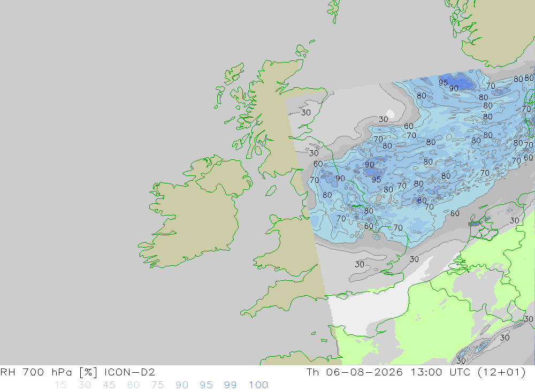The width and height of the screenshot is (535, 392).
Task: Click the legend value 100
Action: pyautogui.click(x=258, y=385)
